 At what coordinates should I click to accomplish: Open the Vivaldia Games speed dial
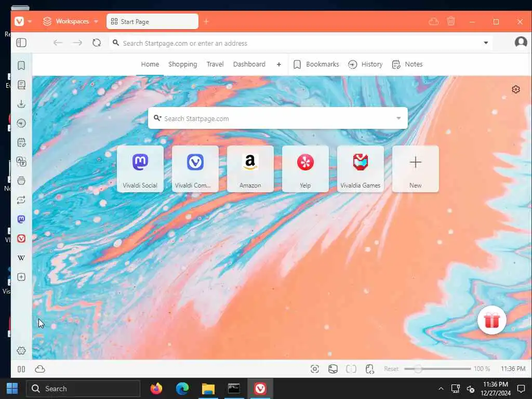coord(361,169)
